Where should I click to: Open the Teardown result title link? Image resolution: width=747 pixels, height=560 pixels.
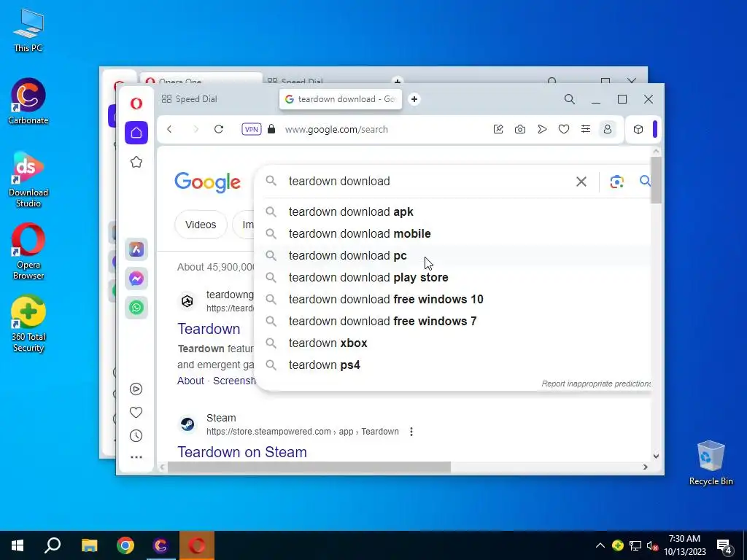[209, 329]
